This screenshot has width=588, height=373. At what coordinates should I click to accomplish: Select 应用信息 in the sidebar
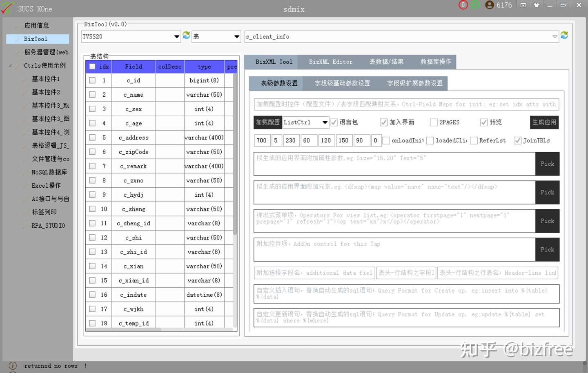(x=37, y=25)
